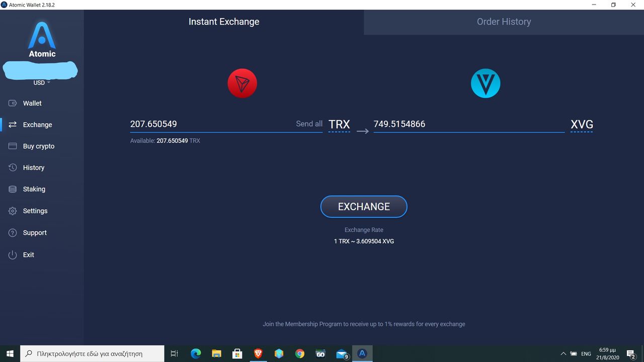Open the notification center icon

click(x=631, y=353)
